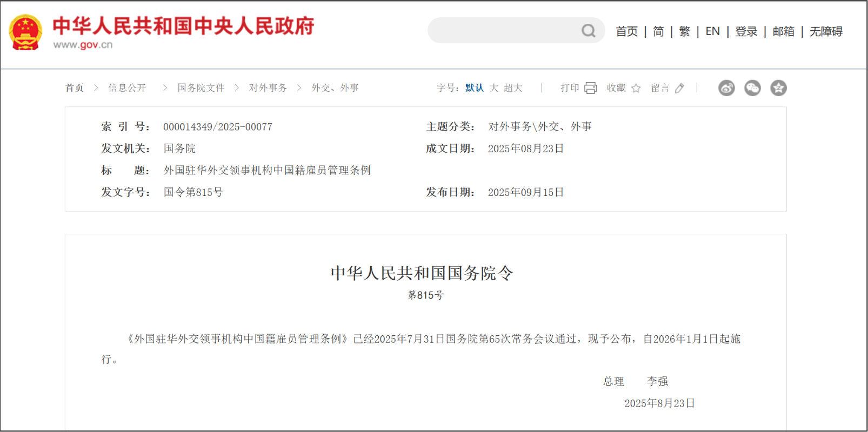Click the national emblem logo
This screenshot has height=432, width=868.
click(x=25, y=32)
